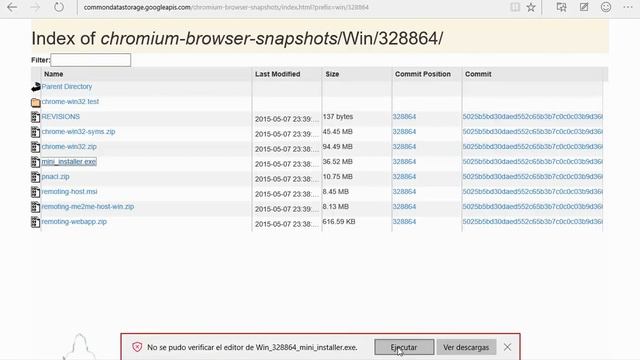The width and height of the screenshot is (640, 360).
Task: Sort by the Size column header
Action: pos(332,74)
